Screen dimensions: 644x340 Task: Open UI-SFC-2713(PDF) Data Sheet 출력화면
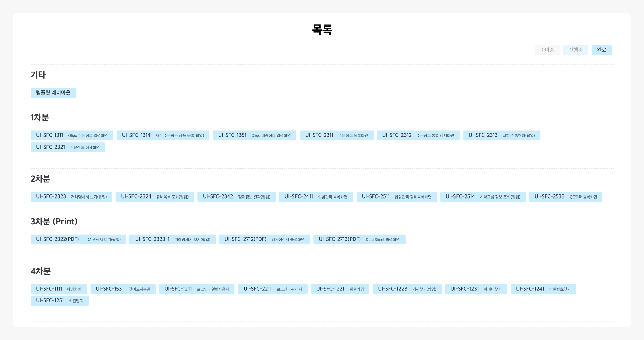359,239
